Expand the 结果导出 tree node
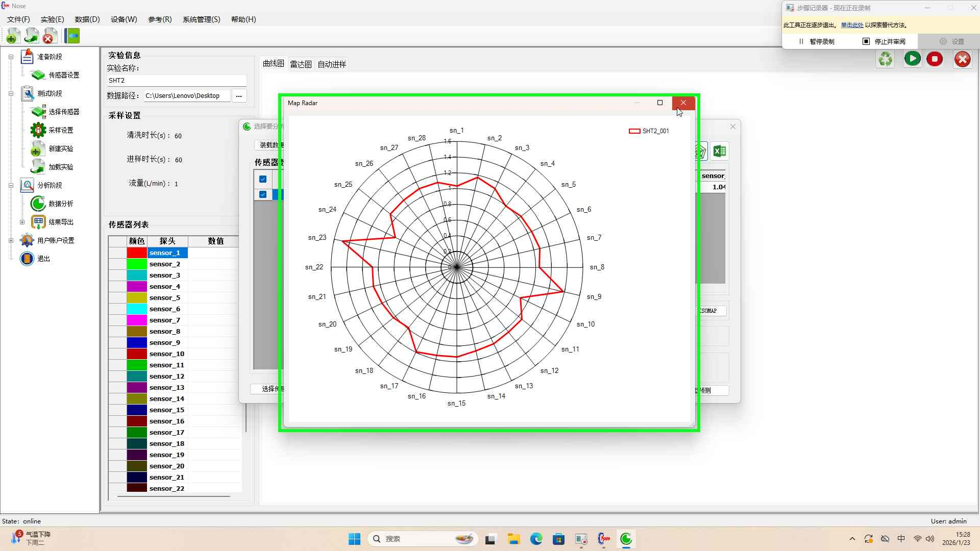The image size is (980, 551). 22,222
